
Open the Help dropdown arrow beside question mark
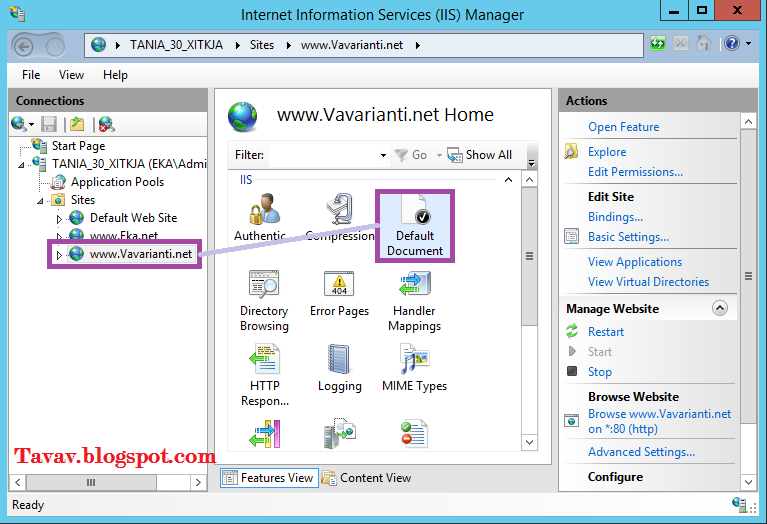pyautogui.click(x=748, y=44)
